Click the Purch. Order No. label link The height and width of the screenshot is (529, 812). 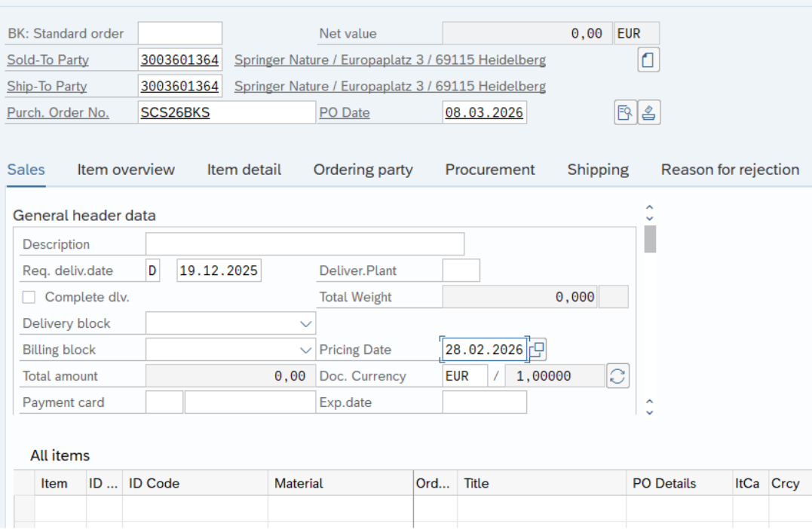pos(58,113)
